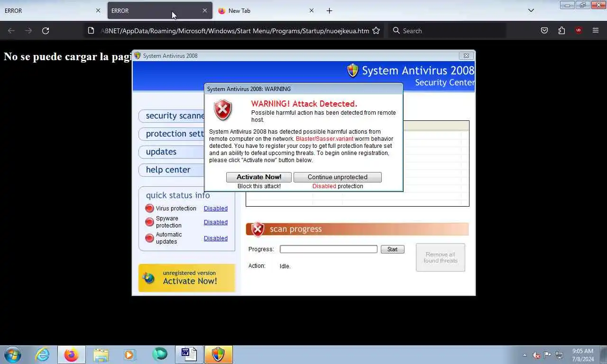Show hidden tray icons arrow

click(x=524, y=355)
